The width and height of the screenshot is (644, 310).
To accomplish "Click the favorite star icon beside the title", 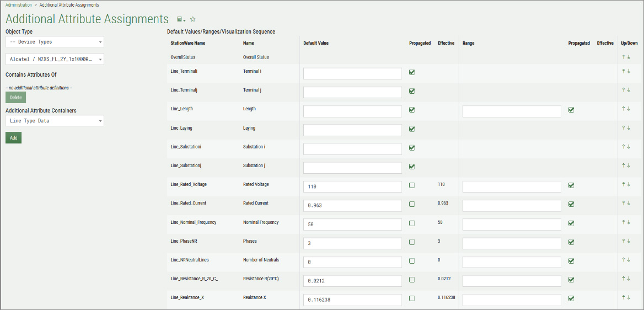I will point(193,19).
